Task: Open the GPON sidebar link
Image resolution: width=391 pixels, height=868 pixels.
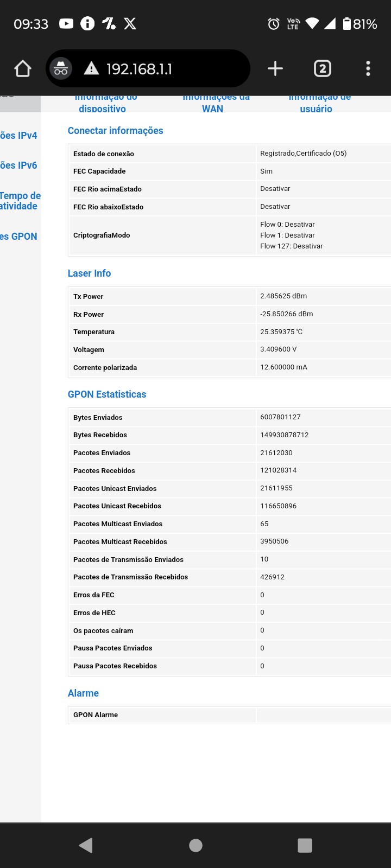Action: point(19,237)
